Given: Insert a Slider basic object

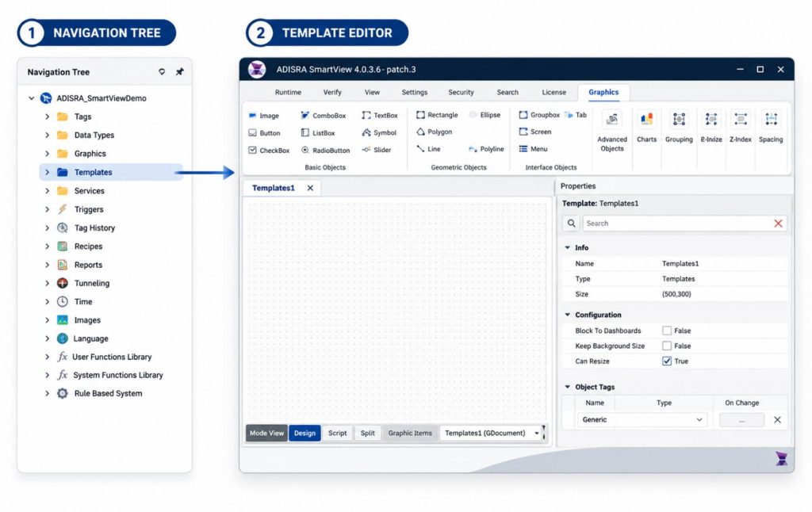Looking at the screenshot, I should (377, 150).
